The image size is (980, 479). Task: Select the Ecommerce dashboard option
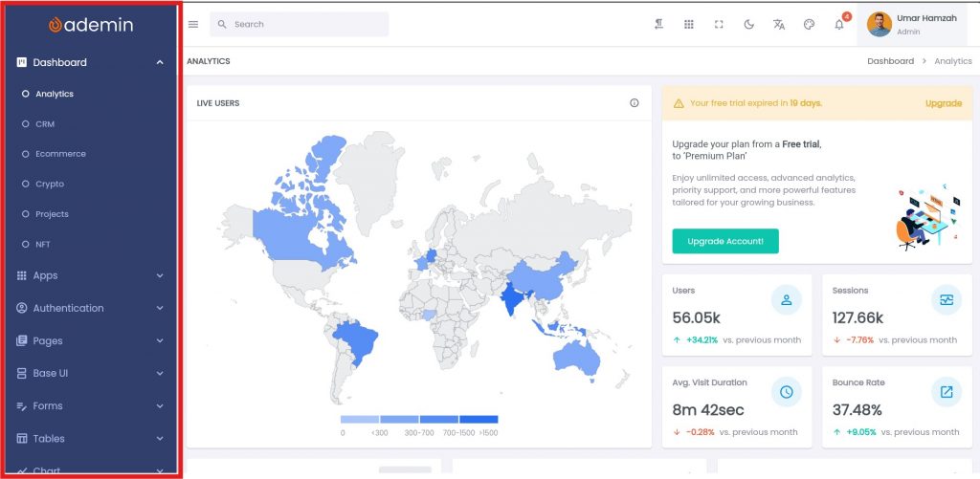pos(60,154)
